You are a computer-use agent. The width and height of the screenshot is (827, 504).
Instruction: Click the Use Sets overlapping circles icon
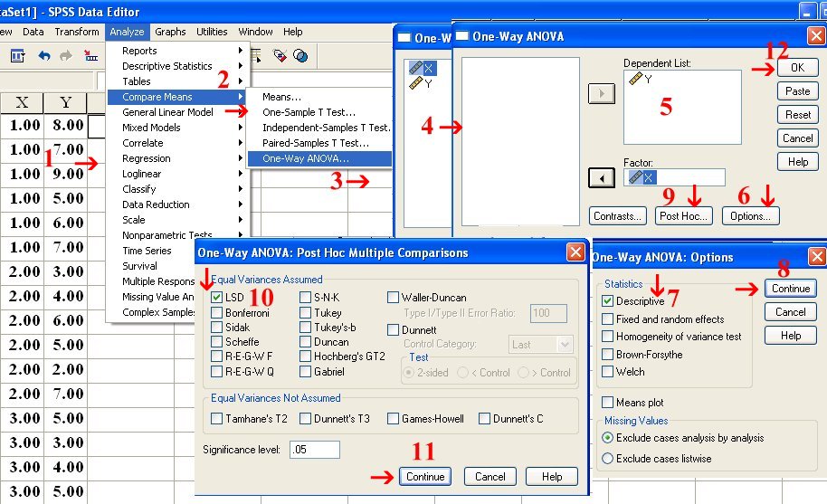click(x=300, y=55)
